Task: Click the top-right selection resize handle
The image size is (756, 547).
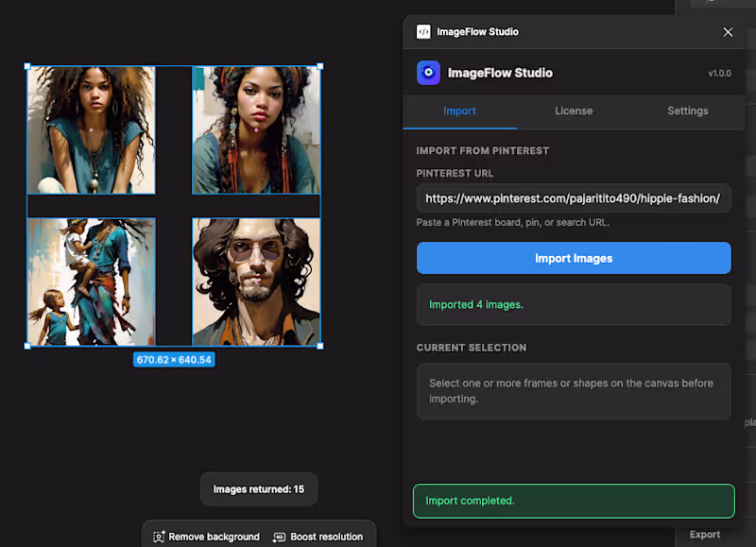Action: [x=320, y=66]
